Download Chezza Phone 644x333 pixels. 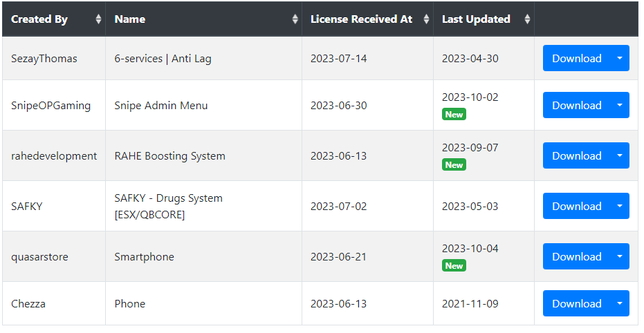click(x=577, y=303)
